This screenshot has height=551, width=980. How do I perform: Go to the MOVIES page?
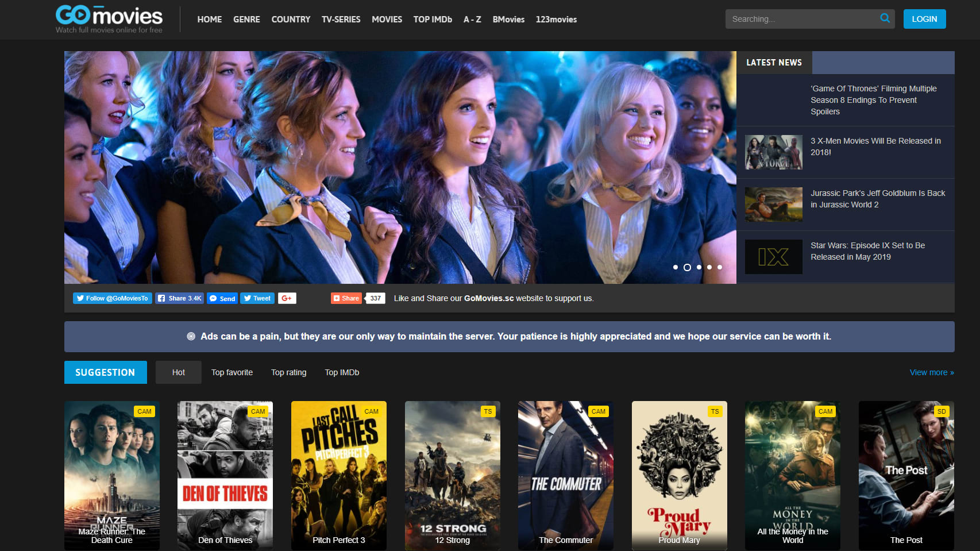point(387,20)
